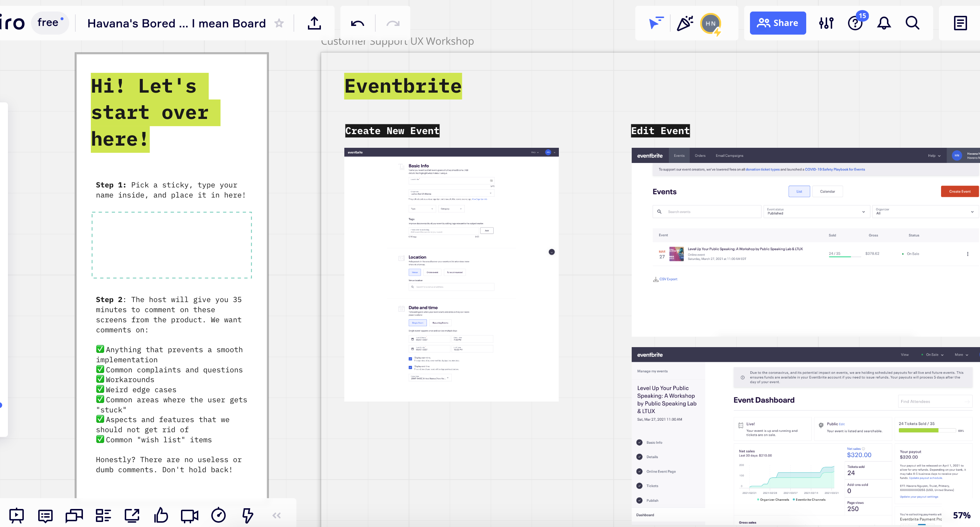The image size is (980, 527).
Task: Select the Customer Support UX Workshop tab
Action: coord(398,41)
